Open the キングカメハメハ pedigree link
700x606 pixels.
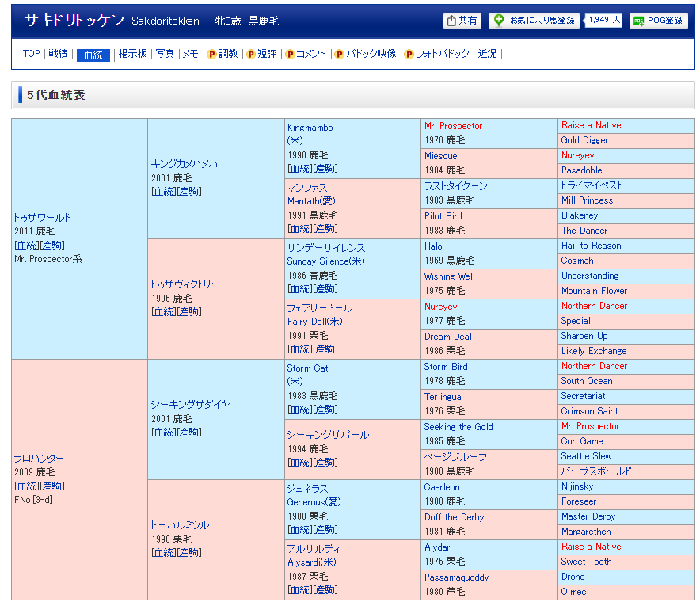click(184, 164)
